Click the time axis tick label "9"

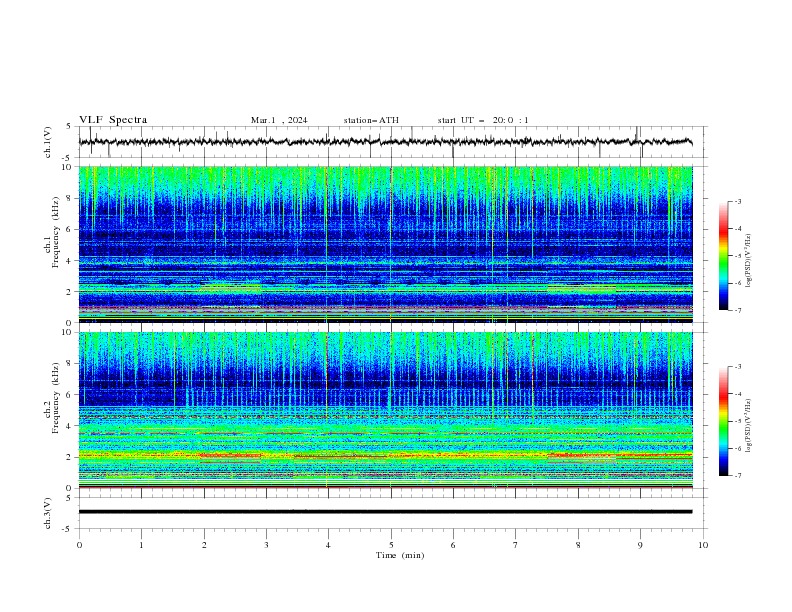pyautogui.click(x=640, y=545)
